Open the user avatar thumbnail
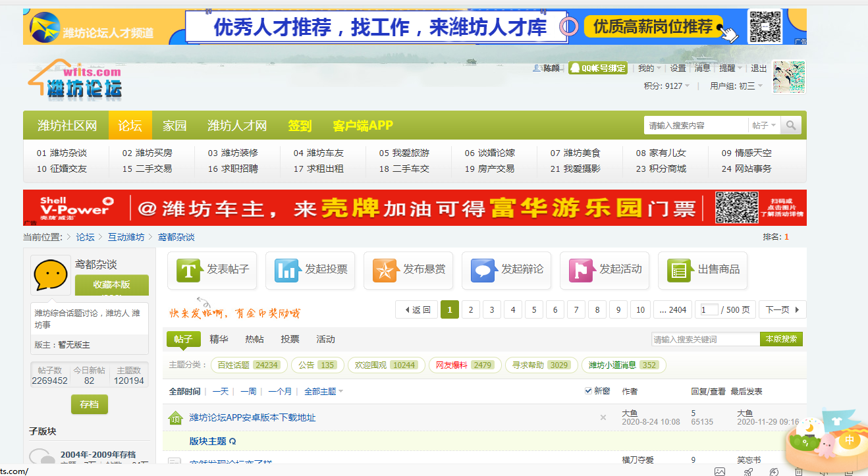This screenshot has width=868, height=476. (x=788, y=77)
